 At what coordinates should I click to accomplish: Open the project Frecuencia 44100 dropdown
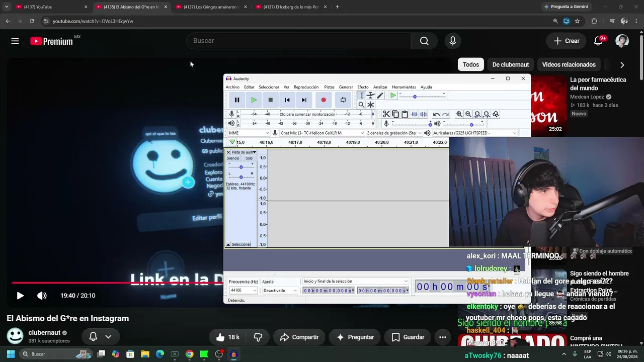click(244, 291)
